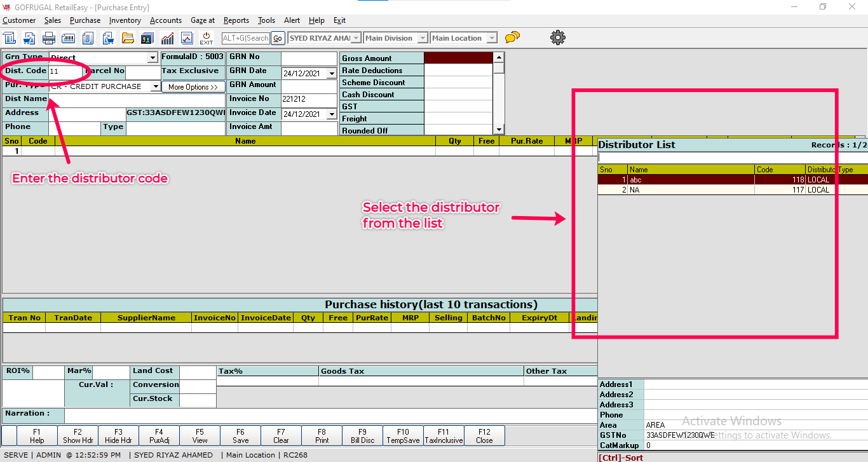Viewport: 868px width, 462px height.
Task: Click the Invoice Amt input field
Action: (x=309, y=128)
